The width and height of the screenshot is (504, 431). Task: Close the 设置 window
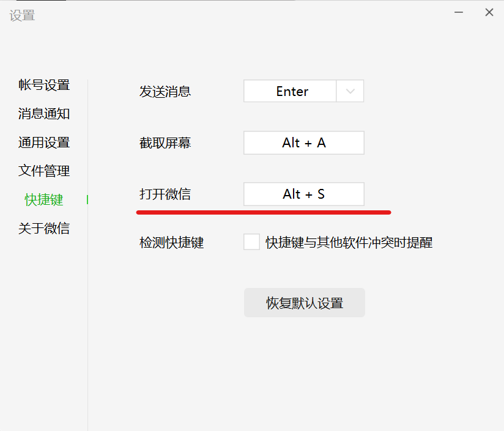coord(489,12)
